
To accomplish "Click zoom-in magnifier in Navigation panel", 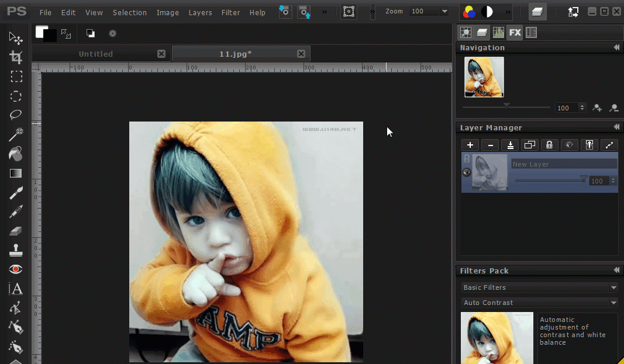I will 597,108.
